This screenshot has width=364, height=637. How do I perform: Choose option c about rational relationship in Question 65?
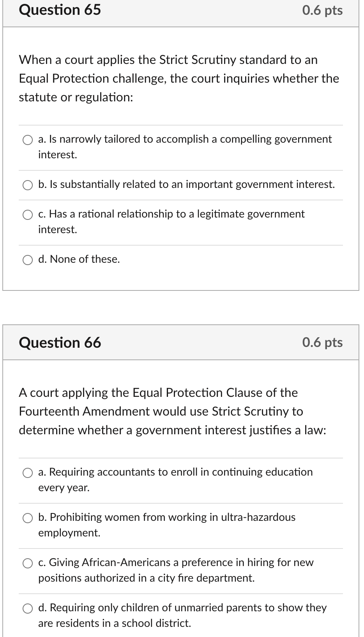click(x=28, y=214)
